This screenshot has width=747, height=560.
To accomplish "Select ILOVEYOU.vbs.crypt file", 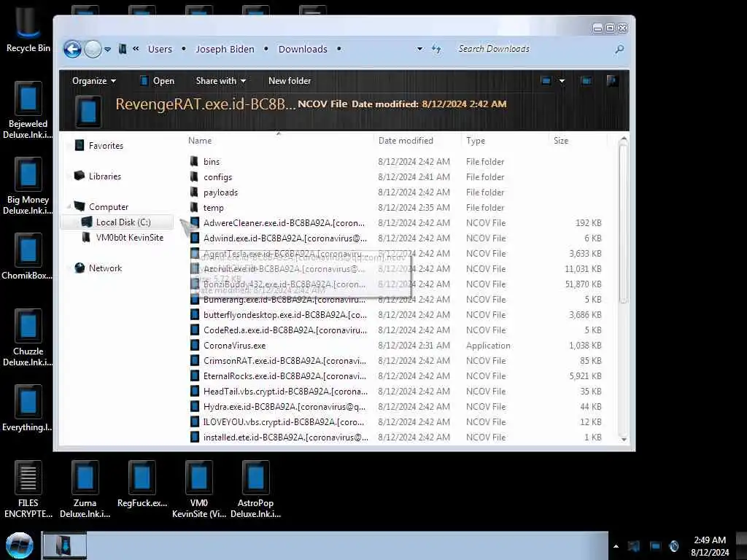I will [x=284, y=422].
